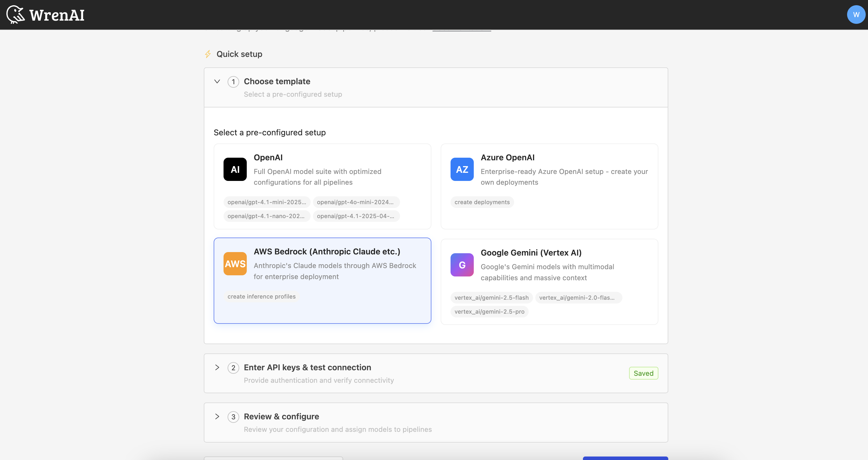Click the orange AWS Bedrock icon
The height and width of the screenshot is (460, 868).
click(x=235, y=263)
